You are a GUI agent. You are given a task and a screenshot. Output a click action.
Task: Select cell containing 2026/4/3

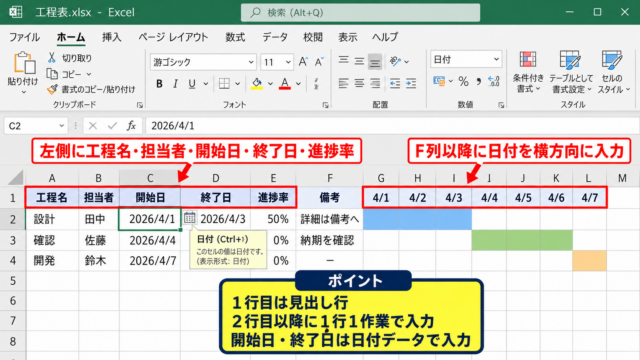point(216,219)
